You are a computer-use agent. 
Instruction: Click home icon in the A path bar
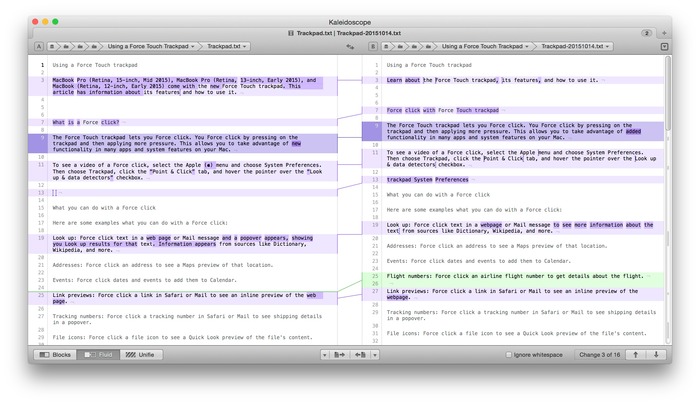tap(52, 46)
